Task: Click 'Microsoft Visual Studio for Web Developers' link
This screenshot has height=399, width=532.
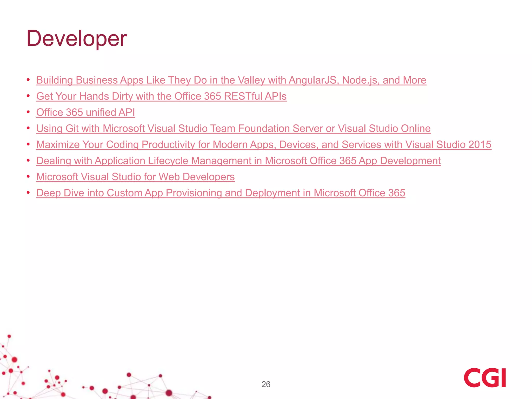Action: click(x=135, y=177)
